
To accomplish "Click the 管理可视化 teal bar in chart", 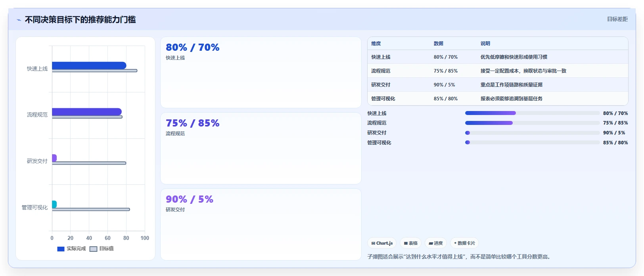I will (x=54, y=204).
